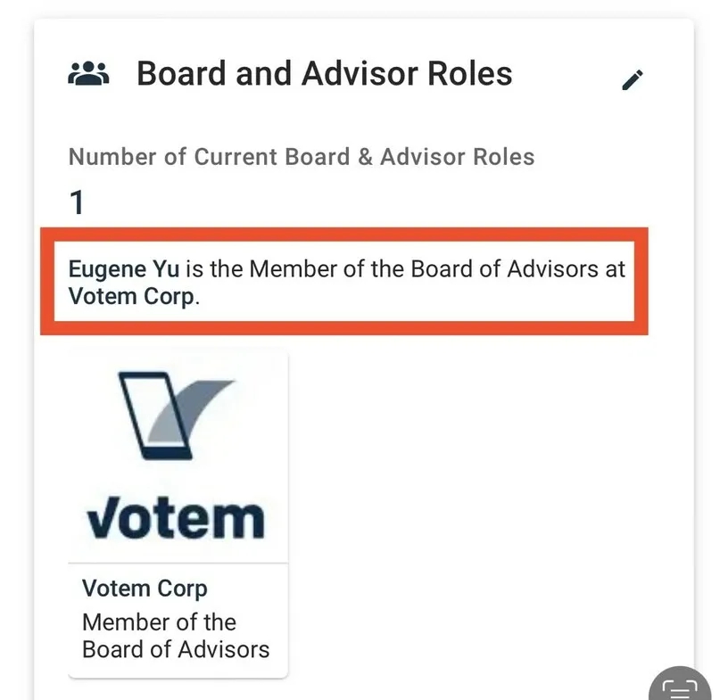Image resolution: width=728 pixels, height=700 pixels.
Task: Select the "Member of the Board of Advisors" card caption
Action: point(175,635)
